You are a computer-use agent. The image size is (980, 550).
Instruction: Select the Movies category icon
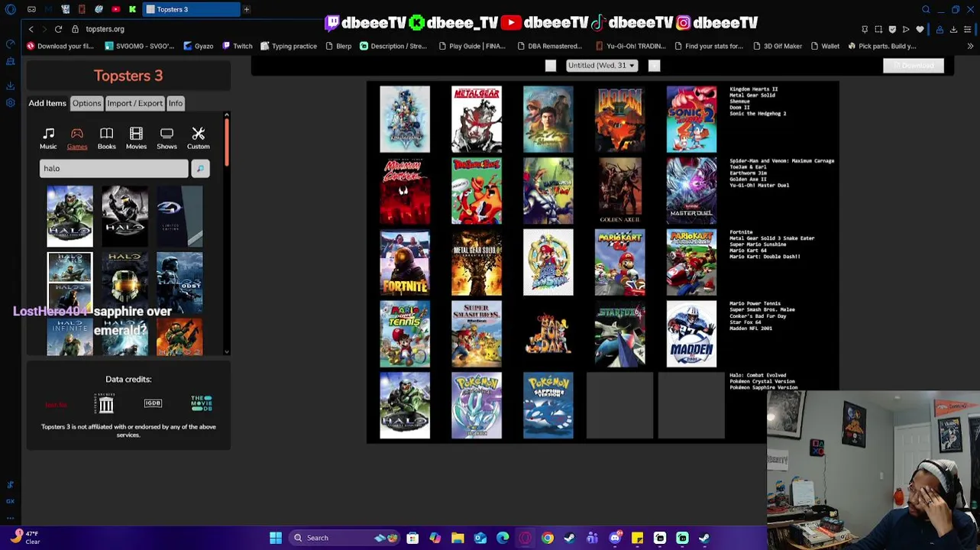pos(136,138)
